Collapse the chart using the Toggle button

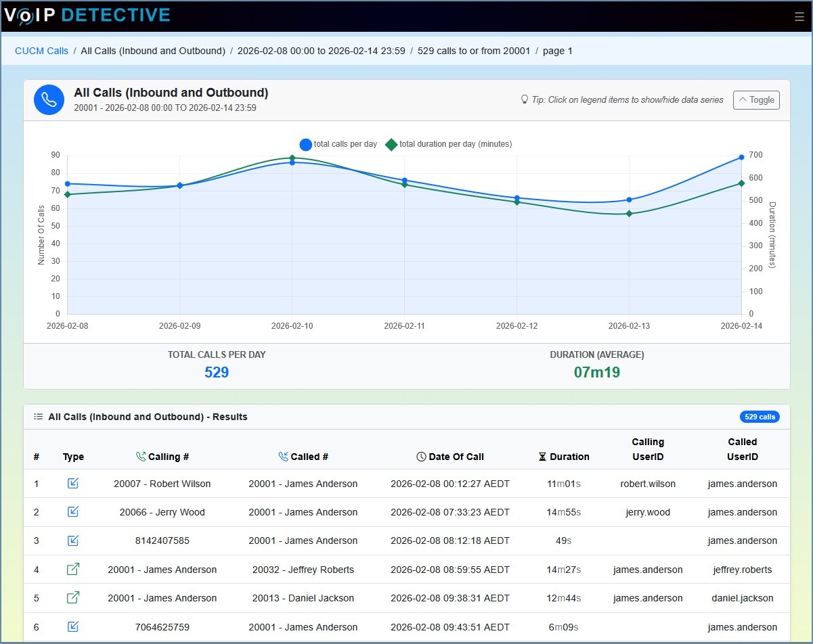click(x=755, y=99)
